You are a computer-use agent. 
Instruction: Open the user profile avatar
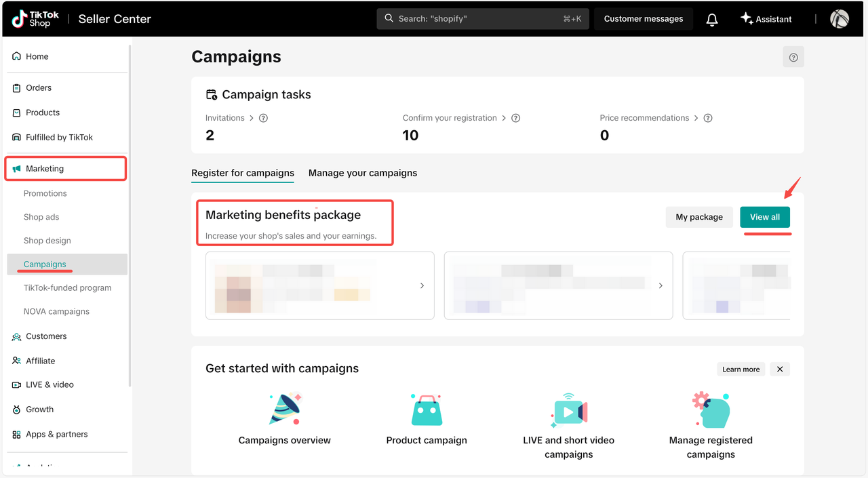840,19
